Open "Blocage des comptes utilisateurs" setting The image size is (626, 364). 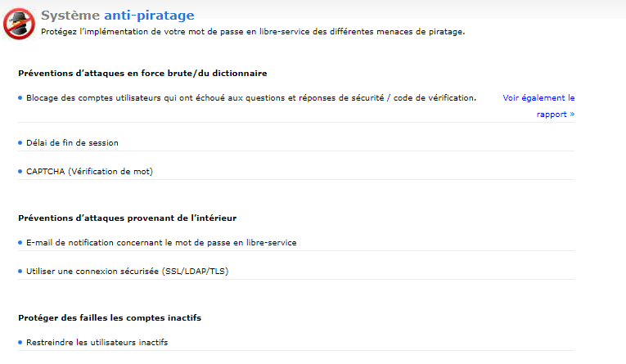coord(250,97)
